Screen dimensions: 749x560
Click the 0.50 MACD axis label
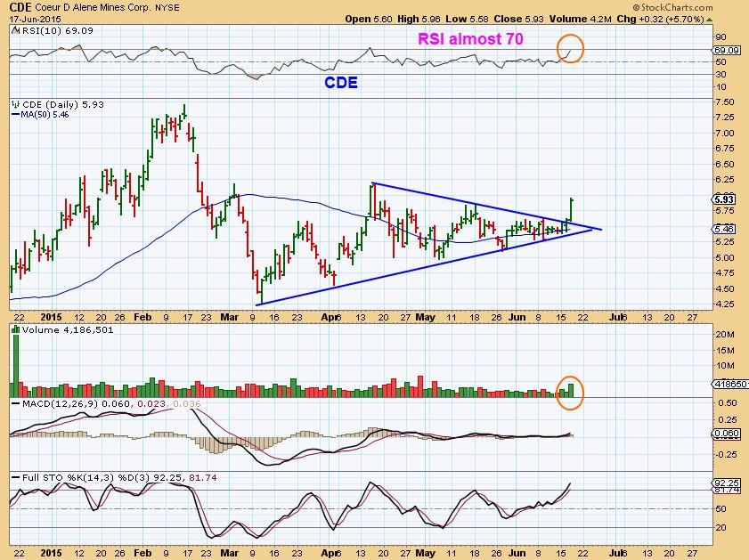[727, 403]
